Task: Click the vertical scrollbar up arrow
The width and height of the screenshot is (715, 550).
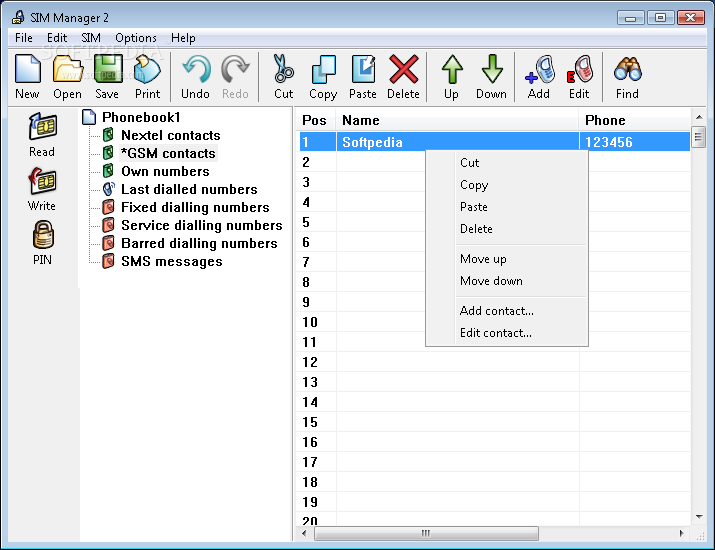Action: pos(699,118)
